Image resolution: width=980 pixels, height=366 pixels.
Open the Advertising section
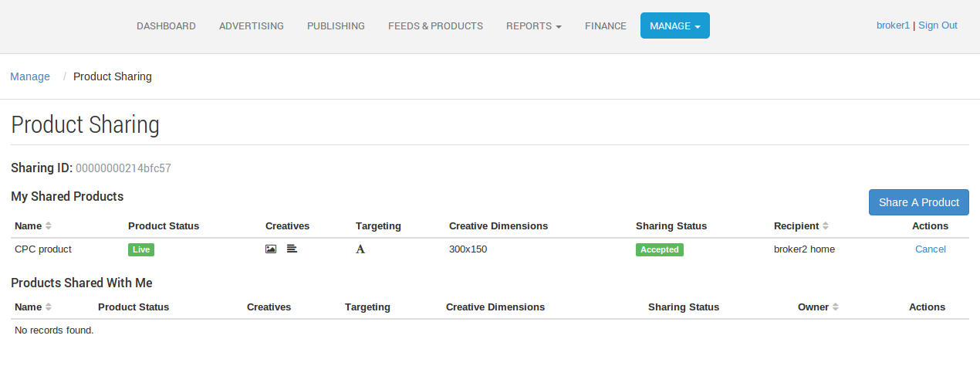pos(252,25)
